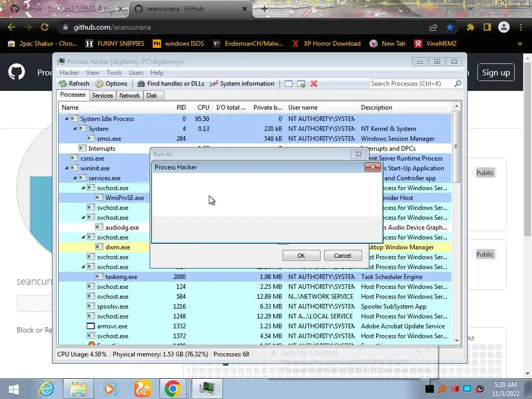Select the csrss.exe process
The image size is (532, 399).
click(104, 158)
